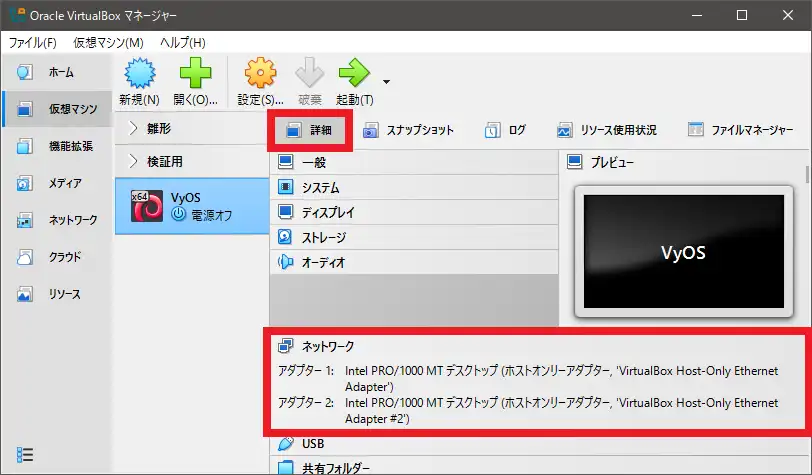Click the 一般 section header
The height and width of the screenshot is (475, 812).
pyautogui.click(x=414, y=162)
